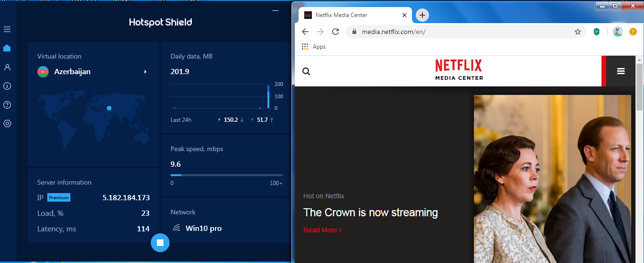The image size is (644, 263).
Task: Go forward in Chrome
Action: [x=320, y=32]
